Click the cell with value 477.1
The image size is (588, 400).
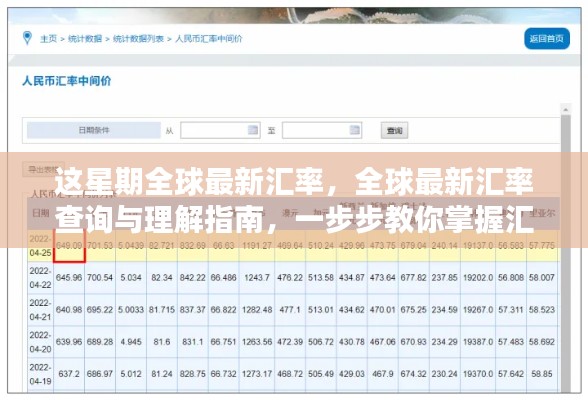click(x=290, y=310)
